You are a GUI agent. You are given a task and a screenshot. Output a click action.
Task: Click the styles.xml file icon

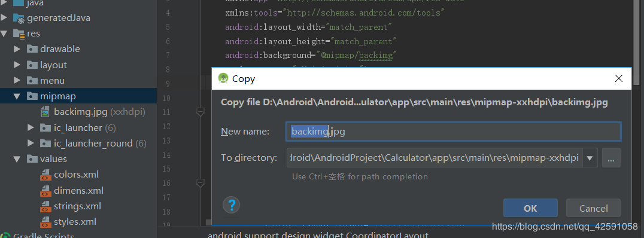coord(45,222)
